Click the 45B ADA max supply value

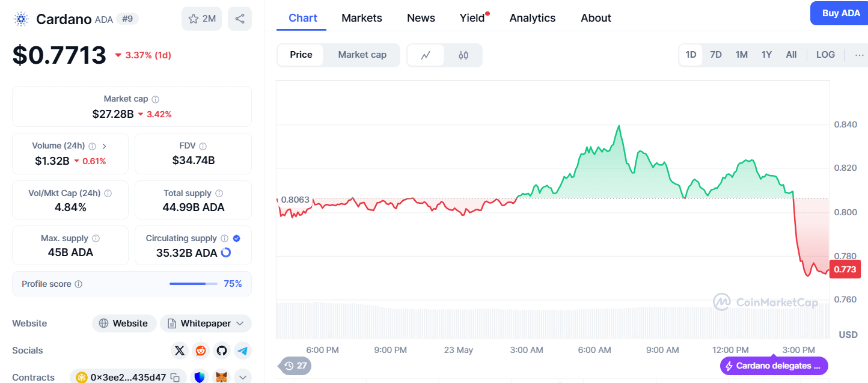pyautogui.click(x=70, y=253)
